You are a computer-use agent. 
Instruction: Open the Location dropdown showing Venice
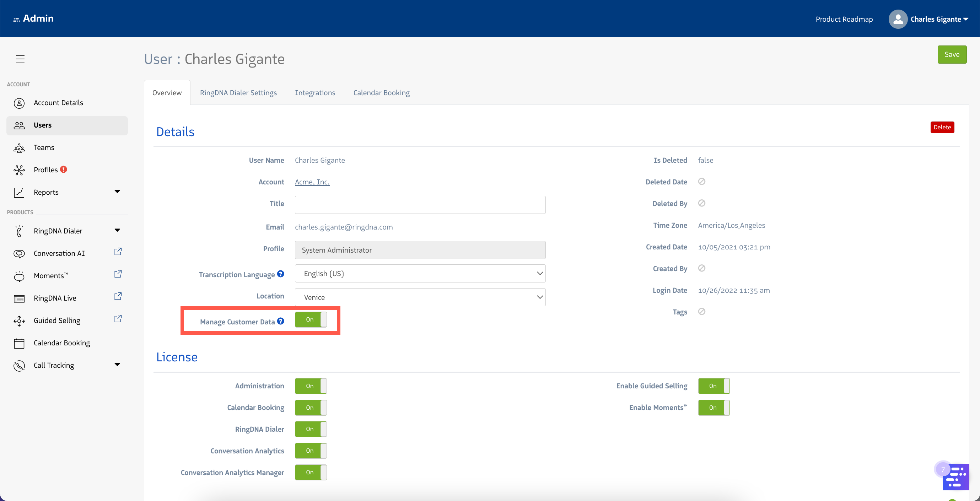[420, 297]
